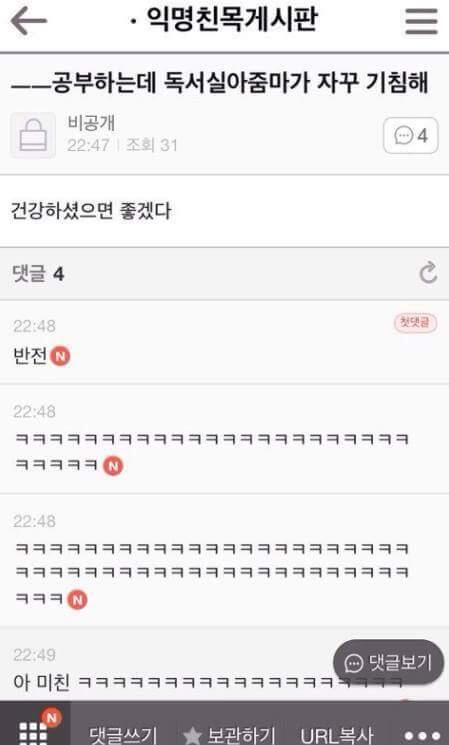Open the three-dot more options

(421, 736)
